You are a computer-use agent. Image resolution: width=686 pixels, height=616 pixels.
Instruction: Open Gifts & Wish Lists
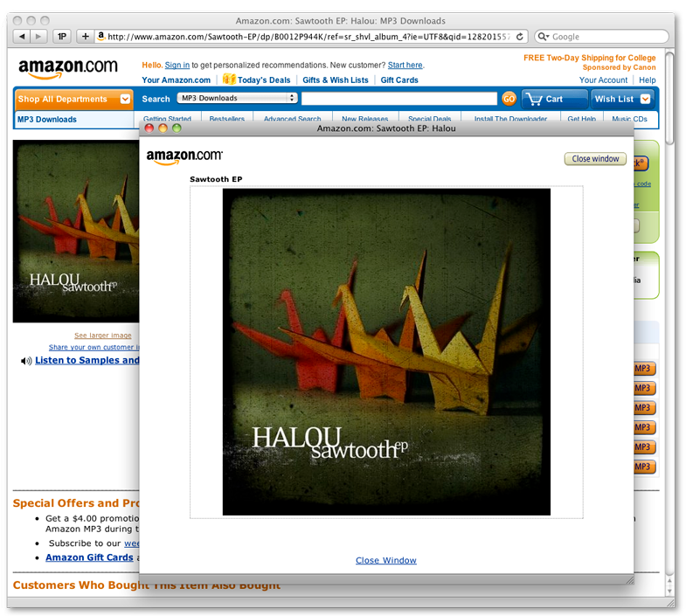(336, 80)
